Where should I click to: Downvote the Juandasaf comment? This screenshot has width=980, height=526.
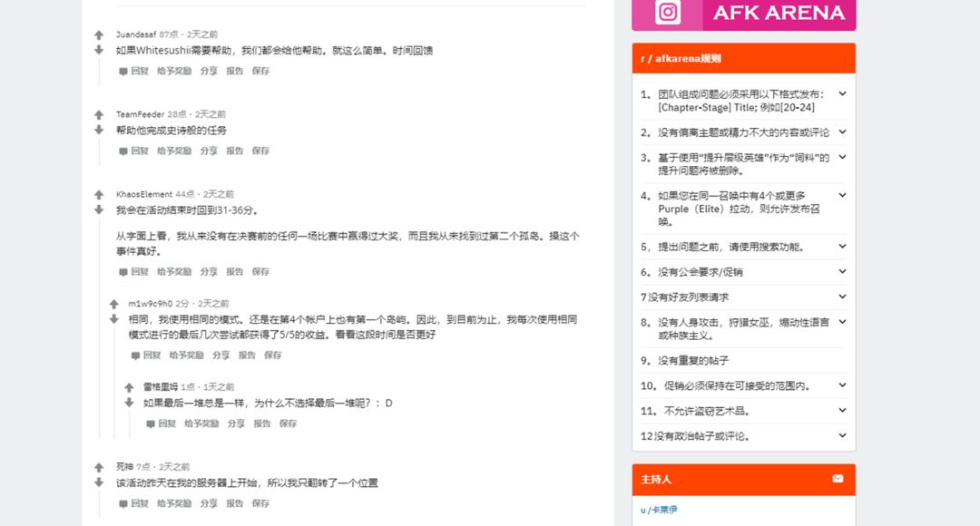[99, 50]
